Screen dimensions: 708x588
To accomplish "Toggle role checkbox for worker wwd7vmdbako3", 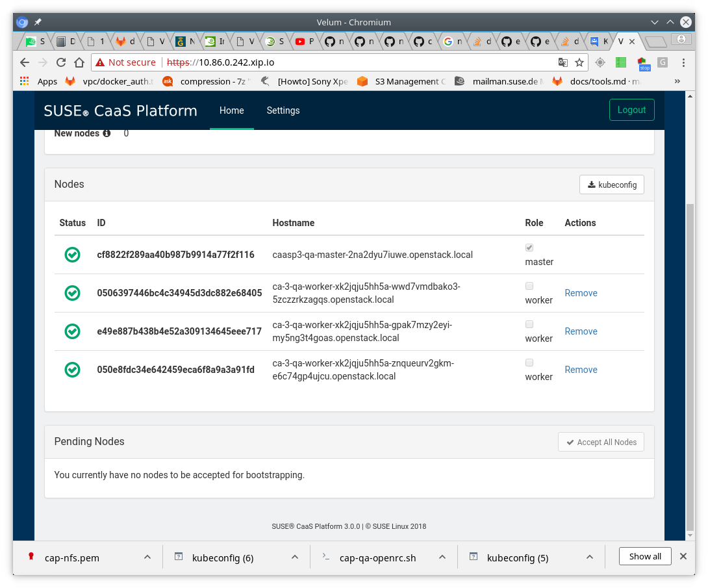I will pyautogui.click(x=529, y=286).
